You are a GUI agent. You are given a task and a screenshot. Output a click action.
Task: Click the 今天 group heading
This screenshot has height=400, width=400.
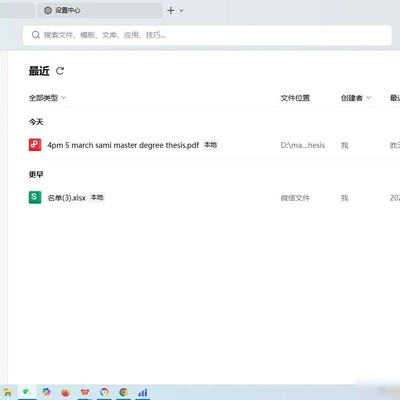(x=36, y=122)
